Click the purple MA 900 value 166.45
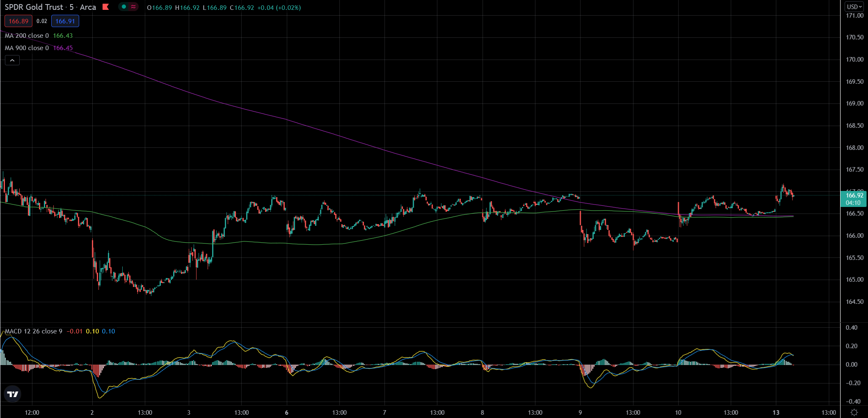 tap(63, 48)
